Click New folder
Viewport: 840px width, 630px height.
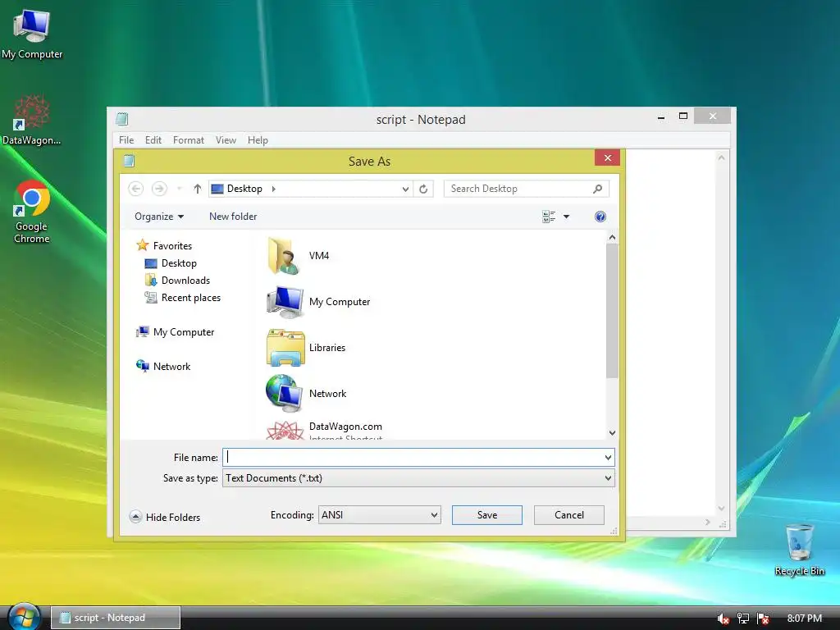point(233,217)
